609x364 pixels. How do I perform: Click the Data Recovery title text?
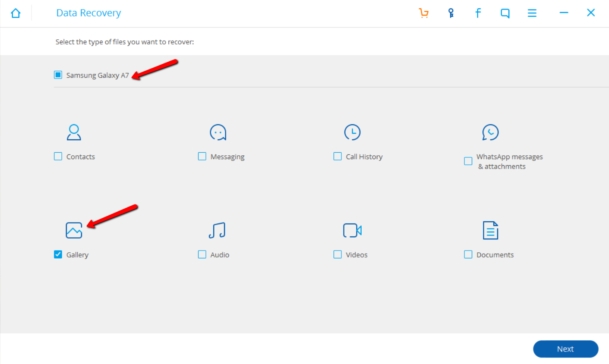pyautogui.click(x=88, y=13)
